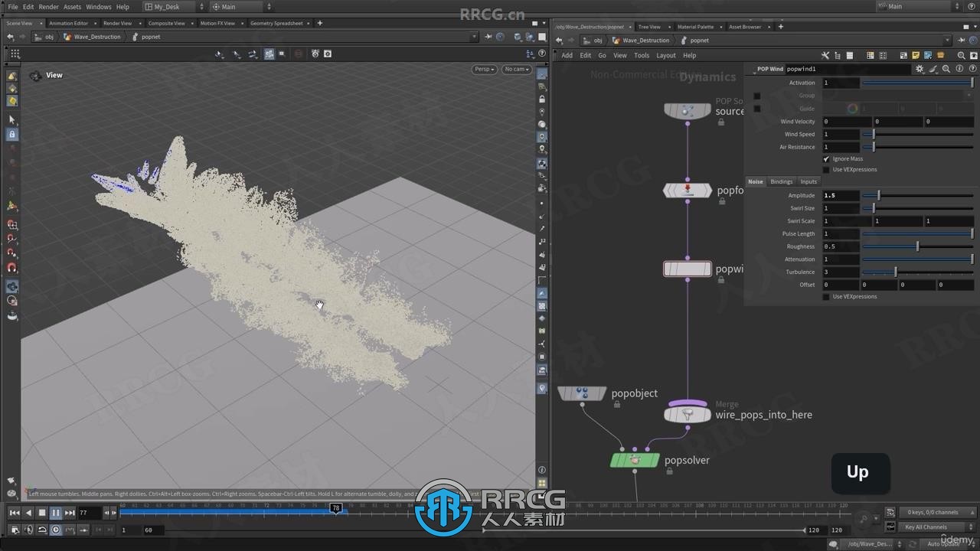The width and height of the screenshot is (980, 551).
Task: Open the My_Desk desktop dropdown
Action: 175,7
